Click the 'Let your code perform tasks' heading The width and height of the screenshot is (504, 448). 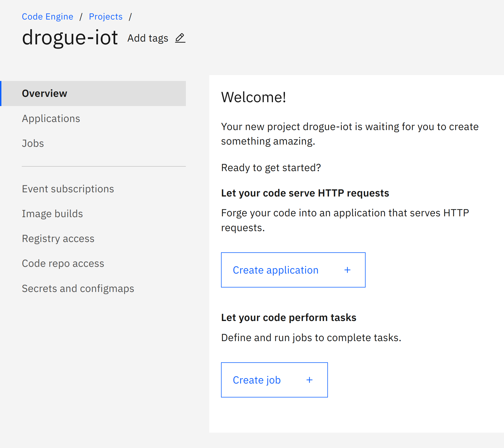click(x=289, y=318)
